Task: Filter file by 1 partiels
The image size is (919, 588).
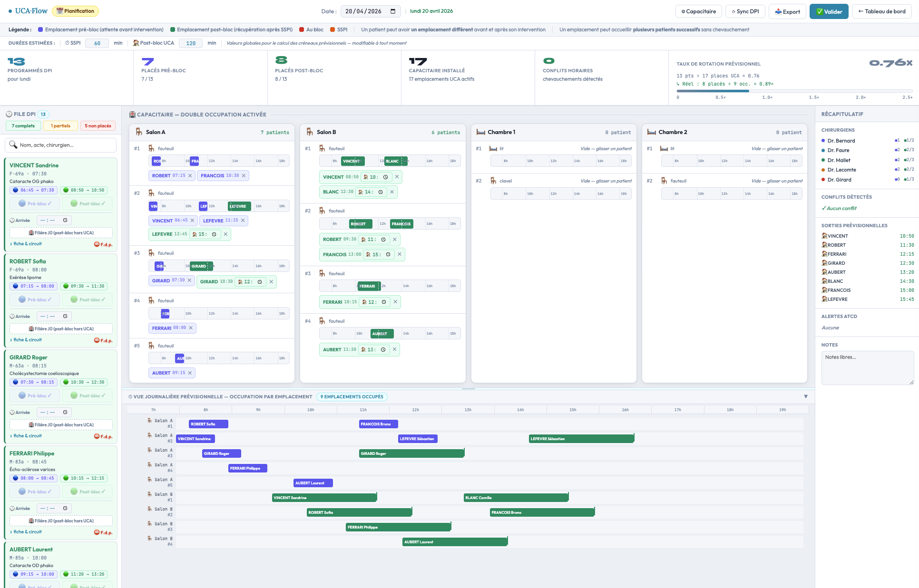Action: 60,126
